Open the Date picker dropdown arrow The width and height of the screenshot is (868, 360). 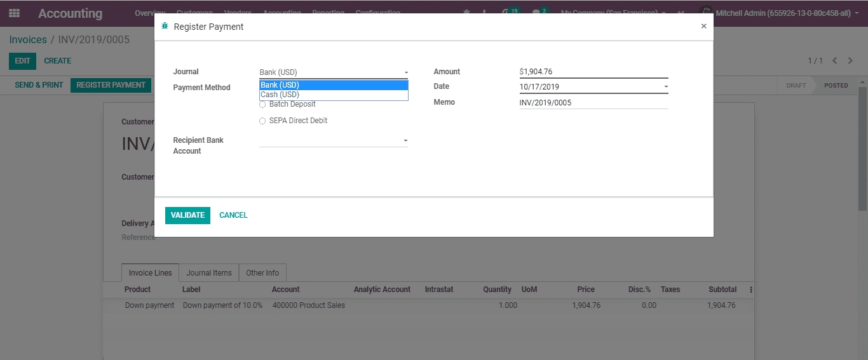[666, 86]
